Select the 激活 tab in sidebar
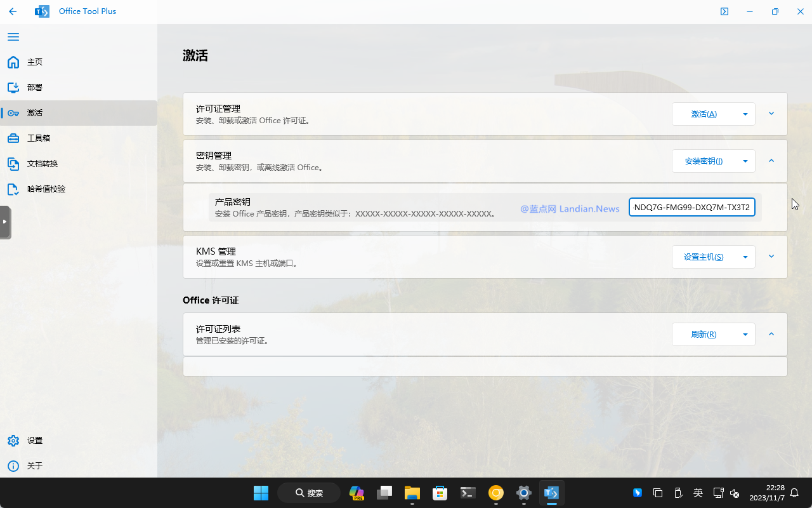Screen dimensions: 812x508 [x=34, y=113]
